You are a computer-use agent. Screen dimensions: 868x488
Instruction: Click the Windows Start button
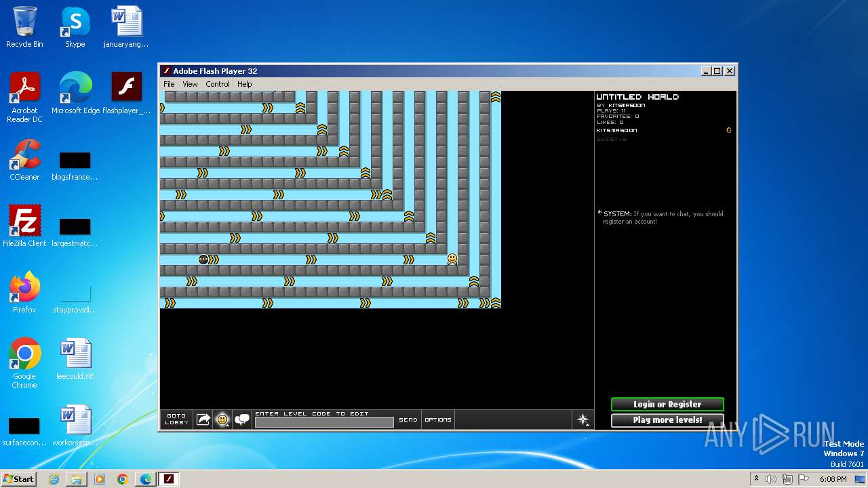click(x=19, y=479)
